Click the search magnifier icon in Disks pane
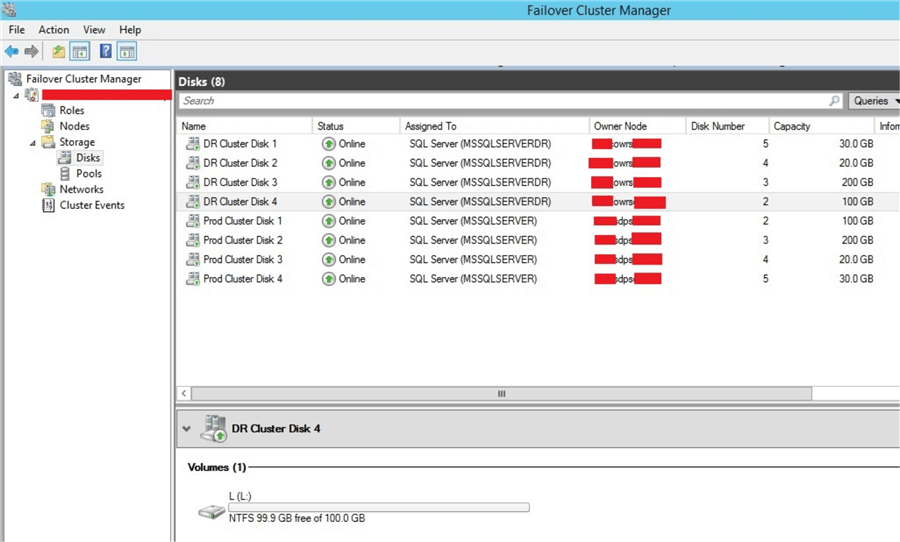 click(x=834, y=100)
